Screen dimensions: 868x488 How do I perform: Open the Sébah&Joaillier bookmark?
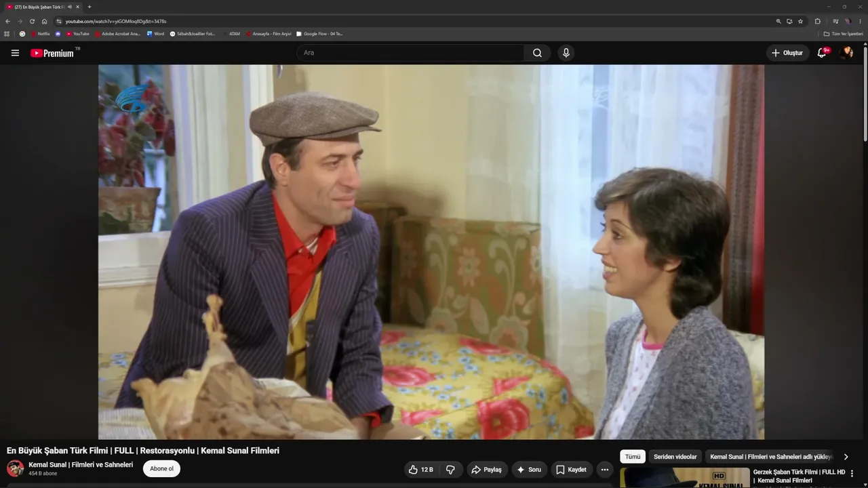coord(193,34)
